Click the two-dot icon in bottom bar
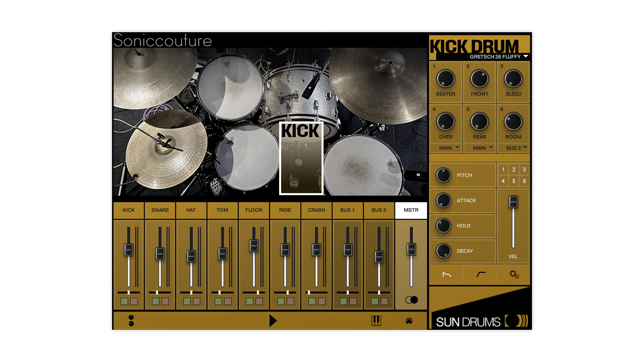The height and width of the screenshot is (362, 644). tap(131, 320)
